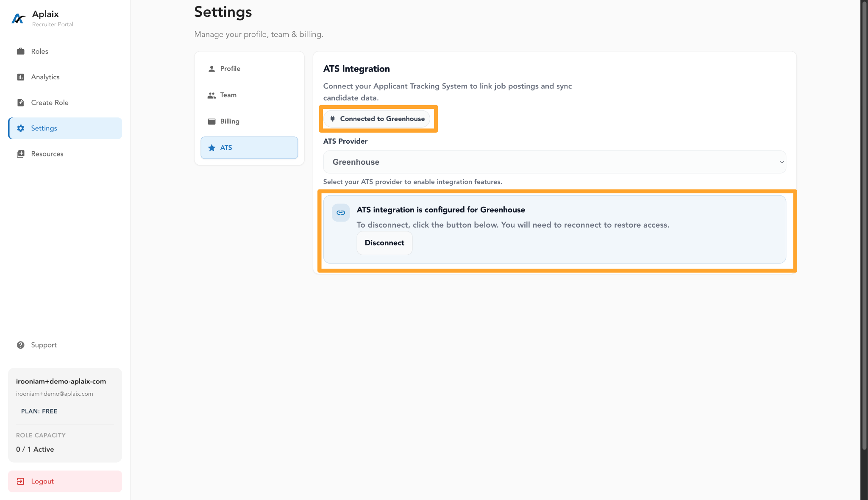The width and height of the screenshot is (868, 500).
Task: Click the Create Role document icon
Action: click(20, 103)
